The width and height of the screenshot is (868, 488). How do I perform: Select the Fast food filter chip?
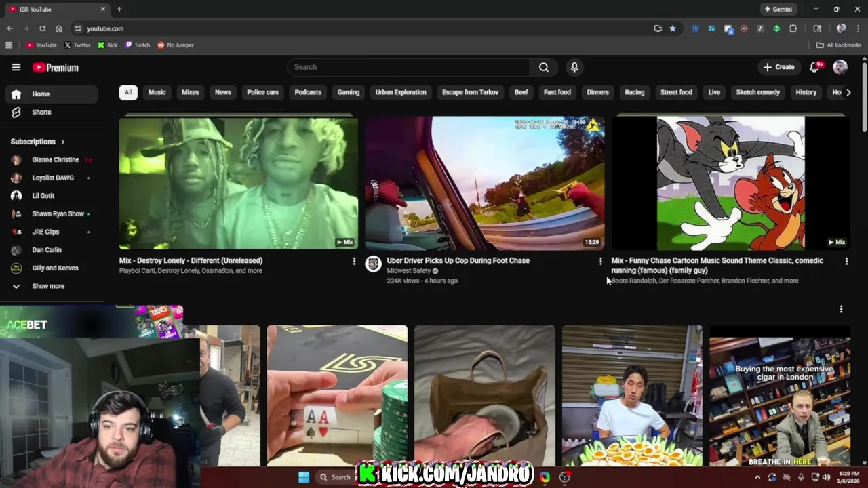(x=557, y=92)
